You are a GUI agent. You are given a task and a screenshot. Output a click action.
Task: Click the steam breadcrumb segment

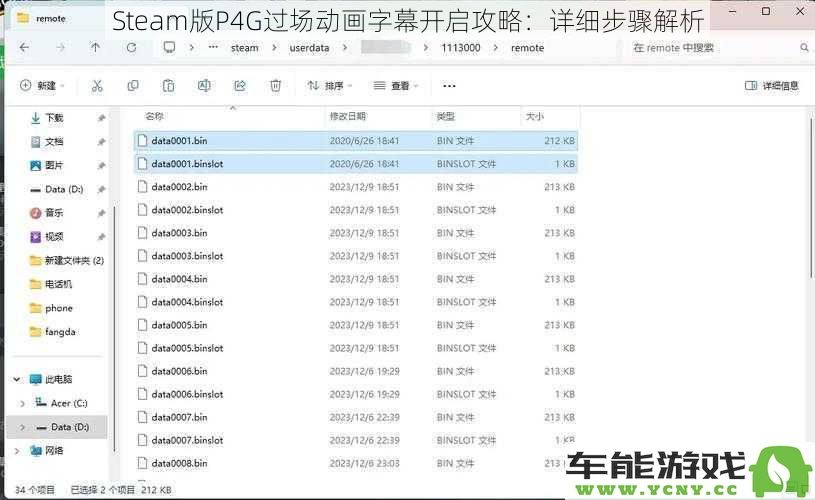244,48
